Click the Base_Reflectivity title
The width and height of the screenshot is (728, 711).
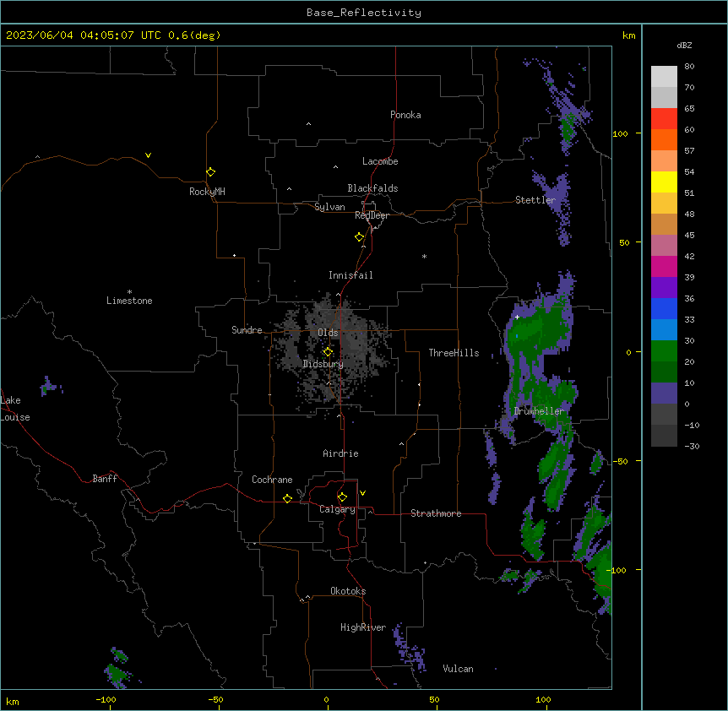coord(364,13)
